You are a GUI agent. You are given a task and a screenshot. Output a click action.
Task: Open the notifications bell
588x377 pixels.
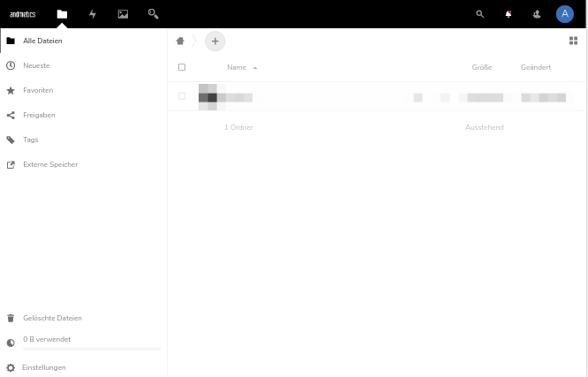pos(509,14)
